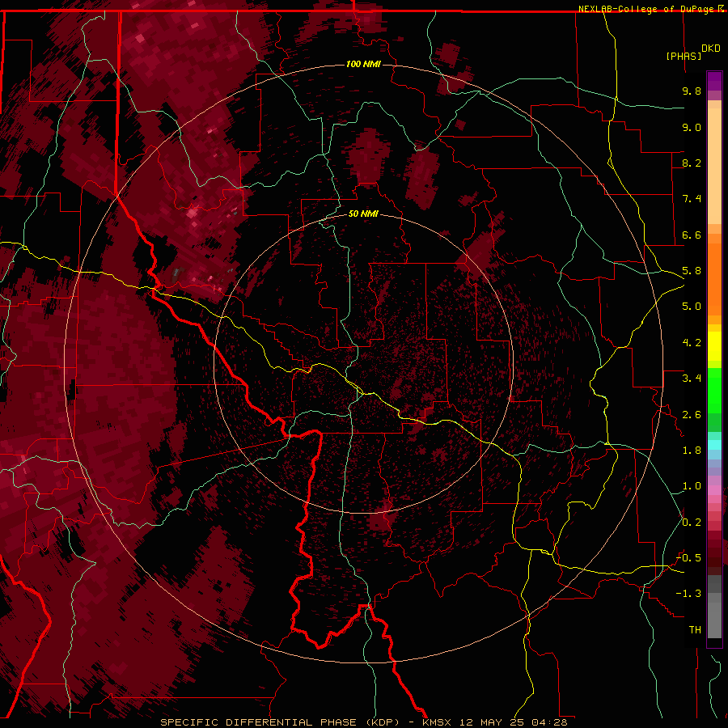Screen dimensions: 728x728
Task: Click the 6.6 scale value
Action: click(692, 235)
